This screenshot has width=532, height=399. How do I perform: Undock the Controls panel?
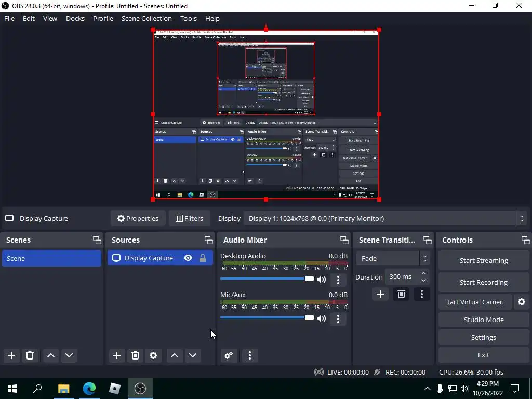526,240
